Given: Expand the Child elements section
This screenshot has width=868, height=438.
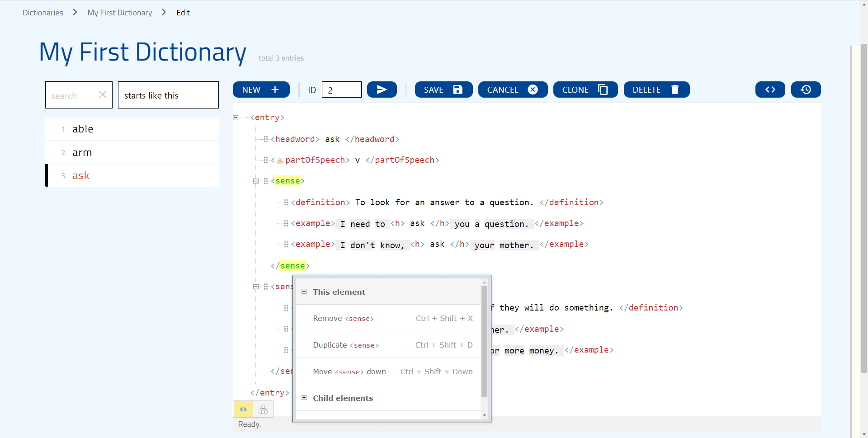Looking at the screenshot, I should click(x=304, y=398).
